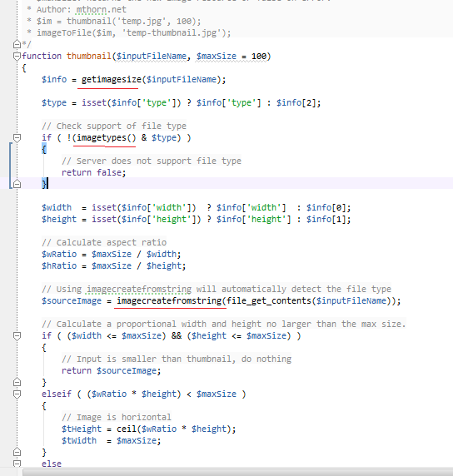Screen dimensions: 453x476
Task: Click the // Input is smaller than thumbnail comment
Action: click(x=177, y=359)
